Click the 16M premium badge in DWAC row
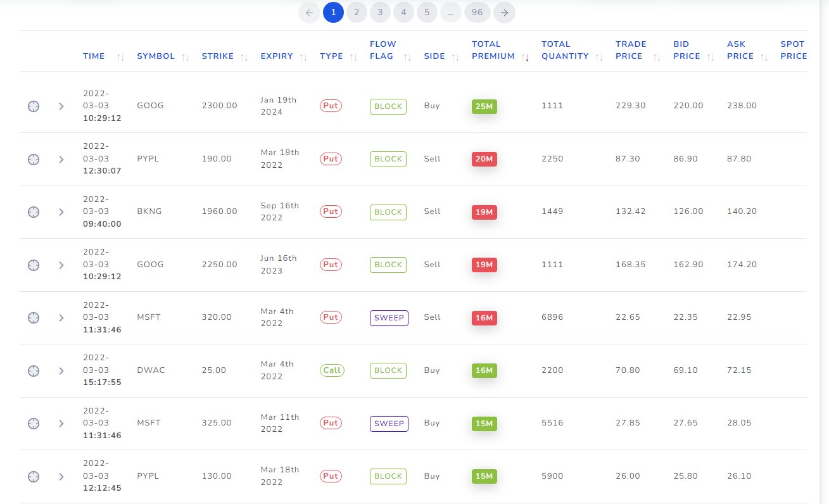The width and height of the screenshot is (829, 504). tap(484, 370)
